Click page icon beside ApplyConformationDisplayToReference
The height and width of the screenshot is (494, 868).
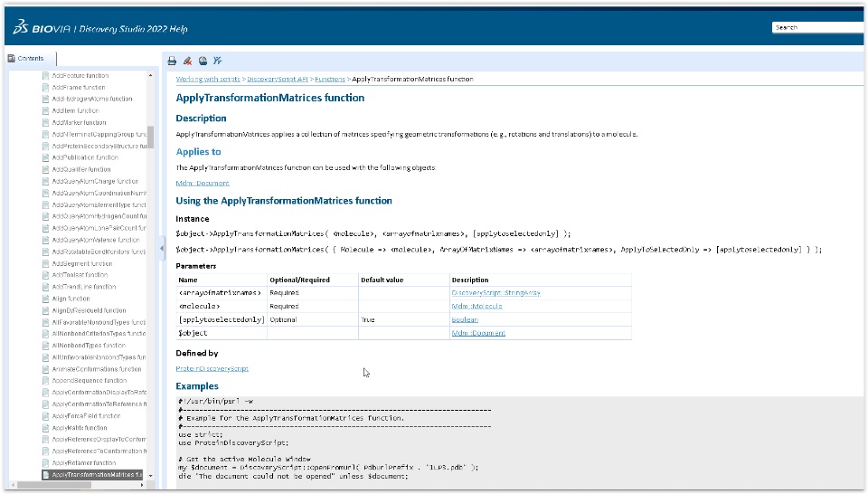[46, 393]
